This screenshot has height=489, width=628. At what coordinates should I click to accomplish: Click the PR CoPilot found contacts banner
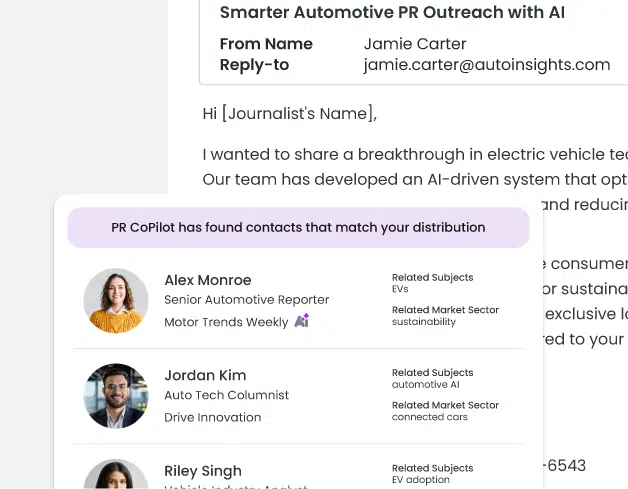(298, 227)
